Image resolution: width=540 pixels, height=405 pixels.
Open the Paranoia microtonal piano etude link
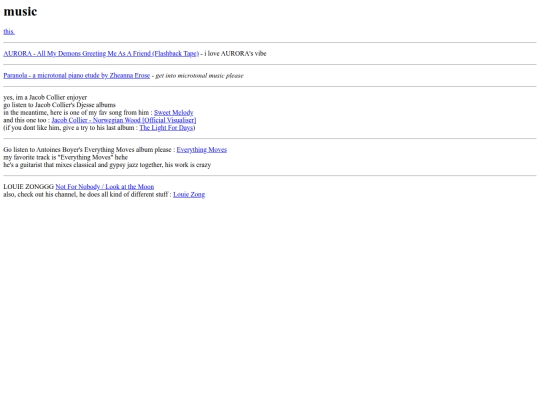click(x=77, y=75)
